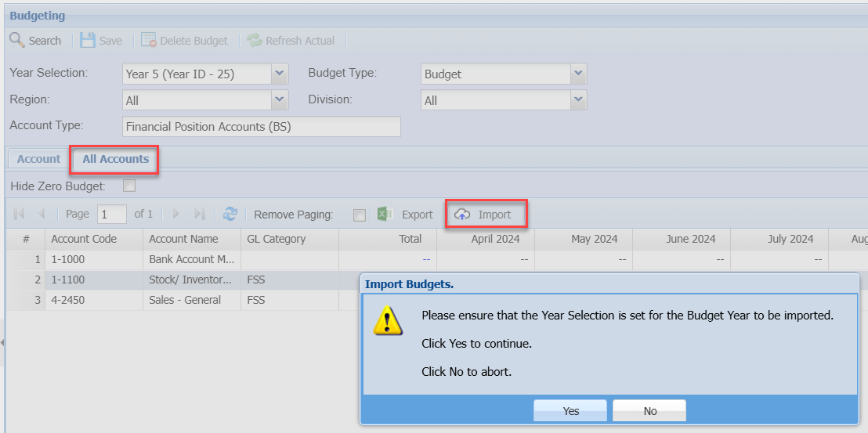Go to first page arrow icon
The width and height of the screenshot is (868, 433).
(x=19, y=214)
